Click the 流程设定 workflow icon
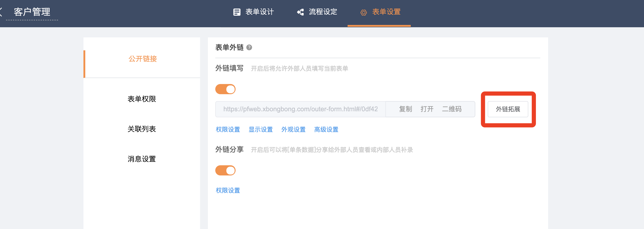This screenshot has height=229, width=644. tap(300, 12)
